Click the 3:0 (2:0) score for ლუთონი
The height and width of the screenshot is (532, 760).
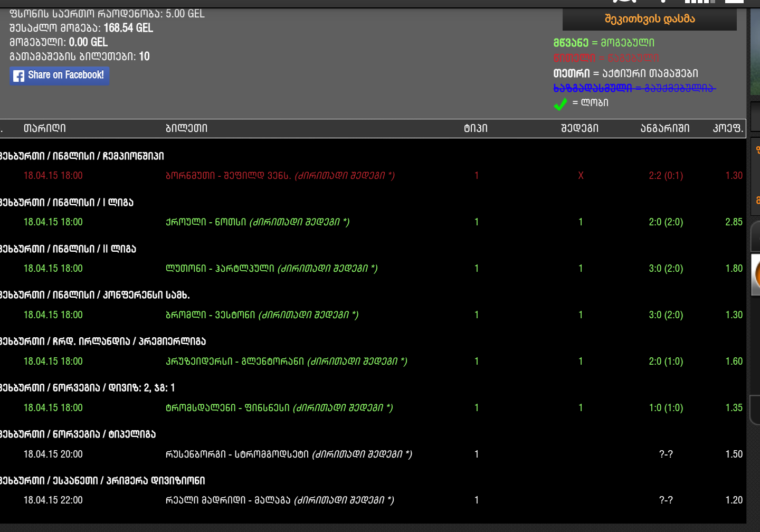666,269
